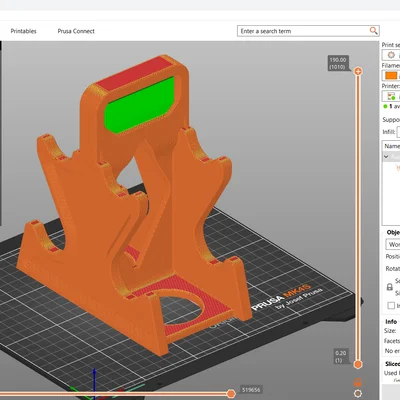Screen dimensions: 400x400
Task: Click the 519656 move count label
Action: pyautogui.click(x=251, y=390)
